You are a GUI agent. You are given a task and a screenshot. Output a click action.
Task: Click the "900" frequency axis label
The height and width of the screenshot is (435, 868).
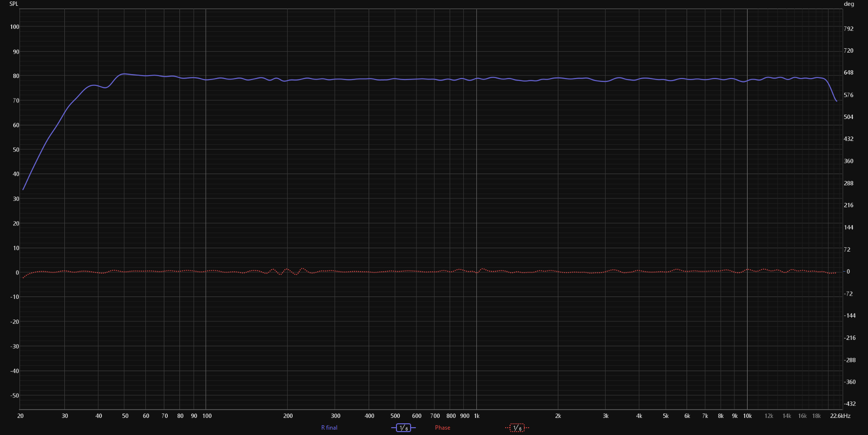(x=465, y=416)
